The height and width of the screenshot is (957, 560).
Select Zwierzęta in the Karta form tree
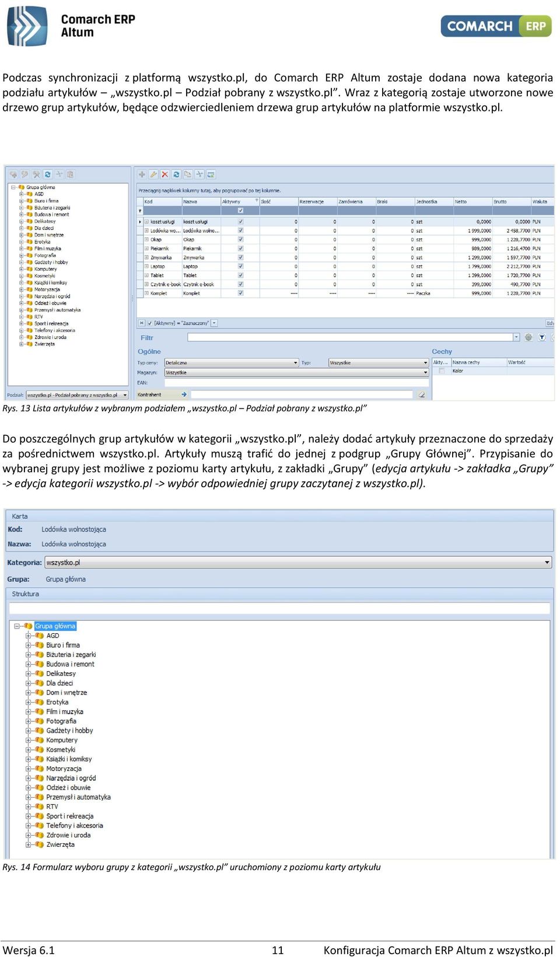click(61, 844)
